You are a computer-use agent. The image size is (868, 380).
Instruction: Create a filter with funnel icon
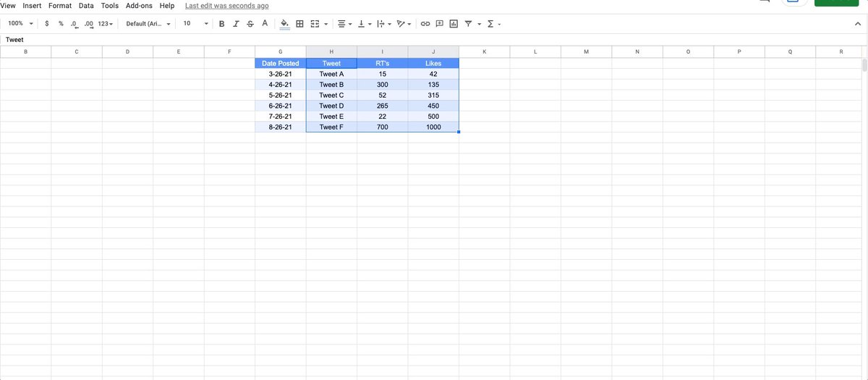click(468, 24)
